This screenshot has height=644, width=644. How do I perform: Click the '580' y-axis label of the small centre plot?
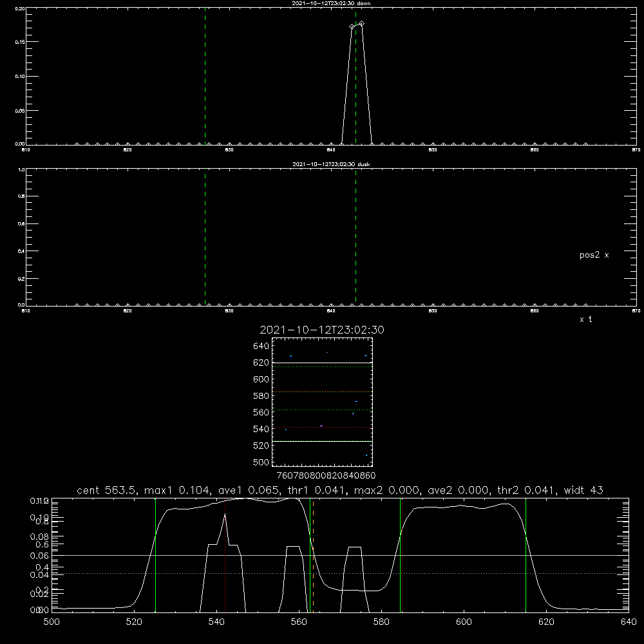pyautogui.click(x=261, y=396)
